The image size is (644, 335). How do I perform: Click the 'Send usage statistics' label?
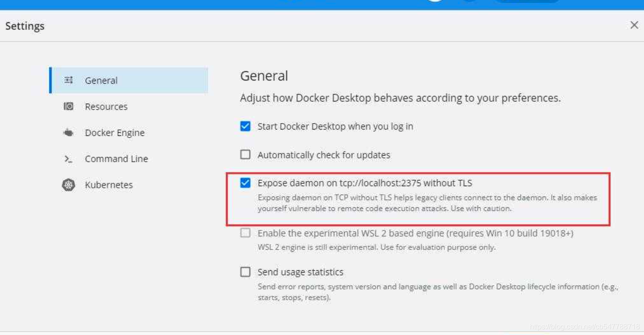click(301, 272)
